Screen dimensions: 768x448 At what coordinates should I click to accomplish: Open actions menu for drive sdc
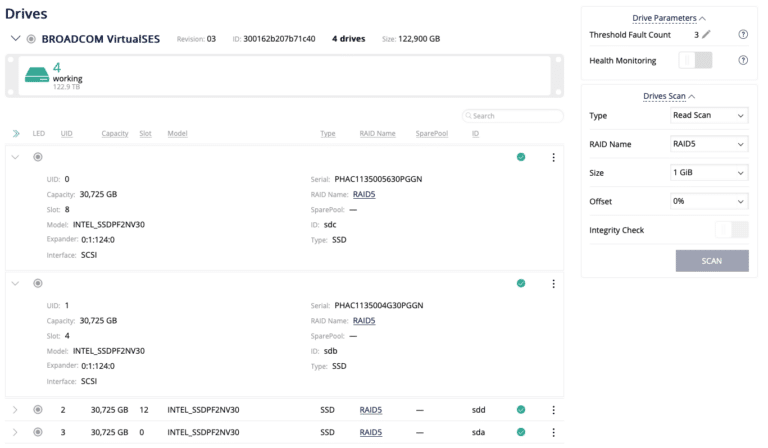tap(553, 157)
